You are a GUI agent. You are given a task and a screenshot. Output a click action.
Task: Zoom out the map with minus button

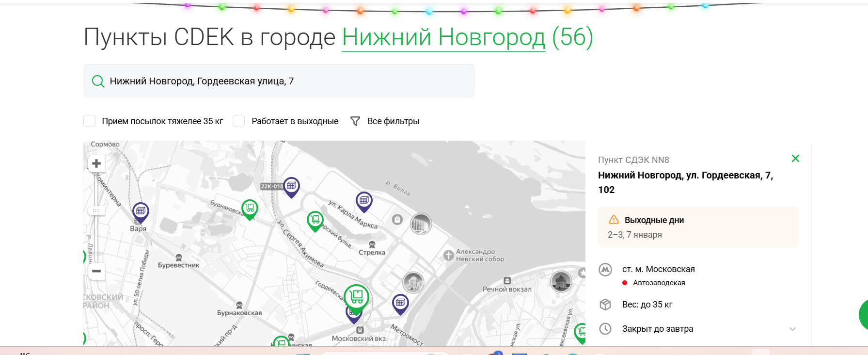pos(96,271)
